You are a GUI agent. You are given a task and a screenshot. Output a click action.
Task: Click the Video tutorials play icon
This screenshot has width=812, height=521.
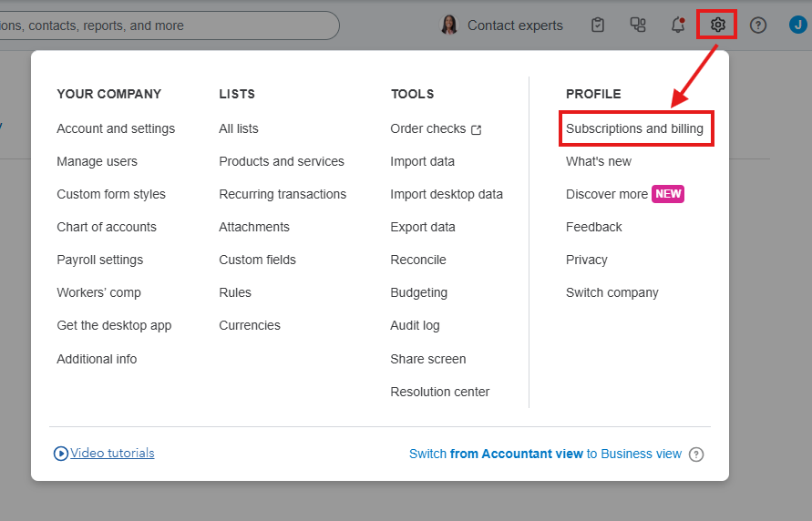pyautogui.click(x=61, y=453)
